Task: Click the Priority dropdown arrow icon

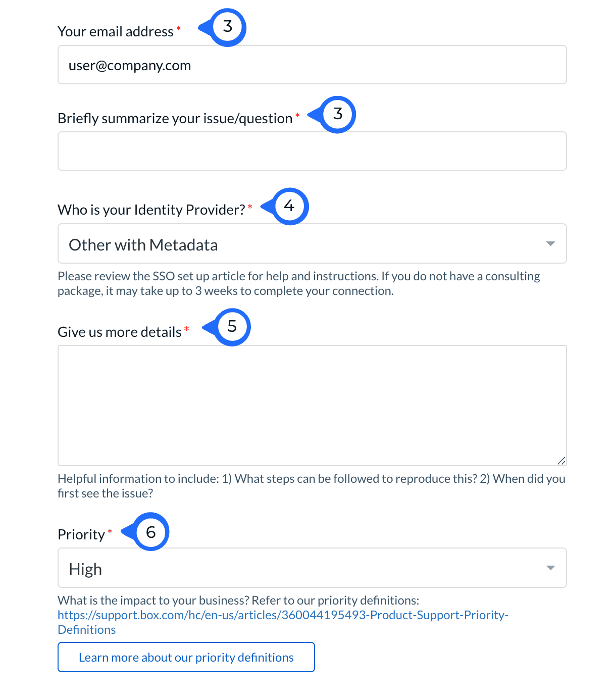Action: (x=550, y=568)
